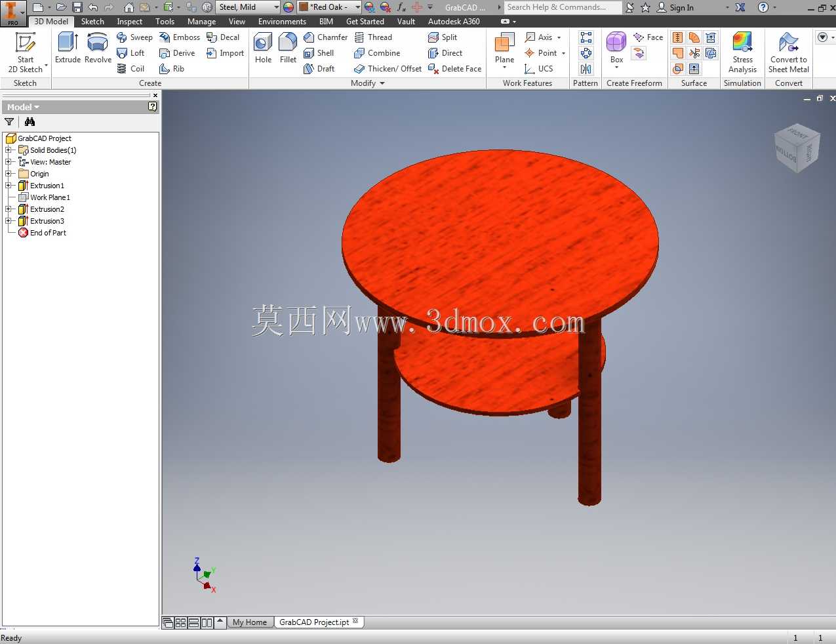Click the Save icon in quick access

pyautogui.click(x=77, y=7)
